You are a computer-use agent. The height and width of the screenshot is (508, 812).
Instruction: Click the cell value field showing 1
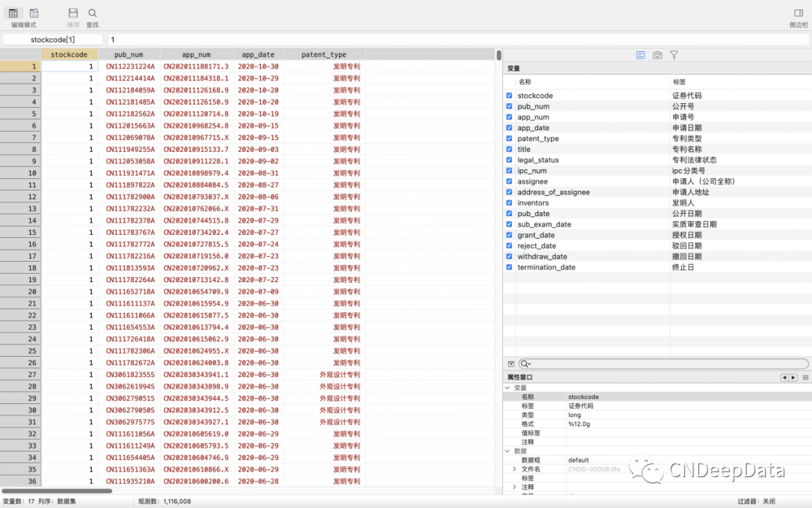[459, 39]
